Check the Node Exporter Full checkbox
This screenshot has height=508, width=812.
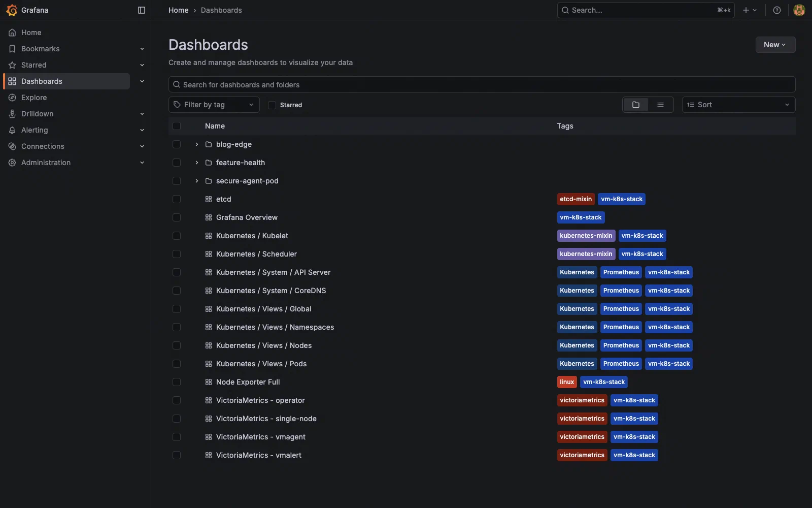coord(177,382)
